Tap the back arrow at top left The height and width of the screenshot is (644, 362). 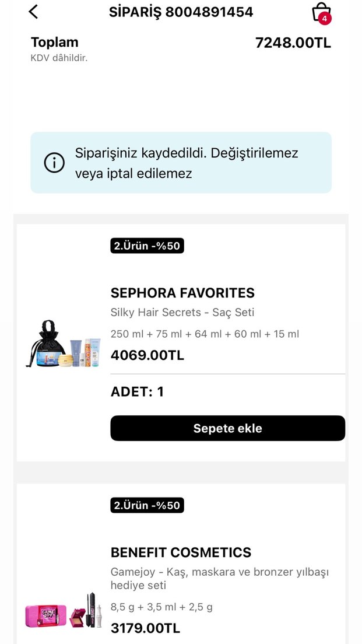pos(33,11)
